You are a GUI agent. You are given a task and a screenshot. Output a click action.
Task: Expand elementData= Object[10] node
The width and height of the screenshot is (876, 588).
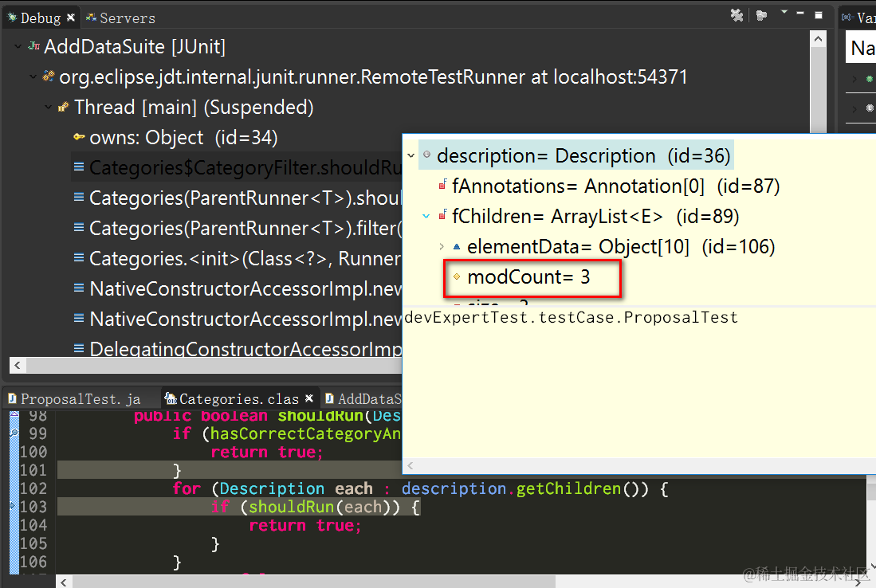442,246
